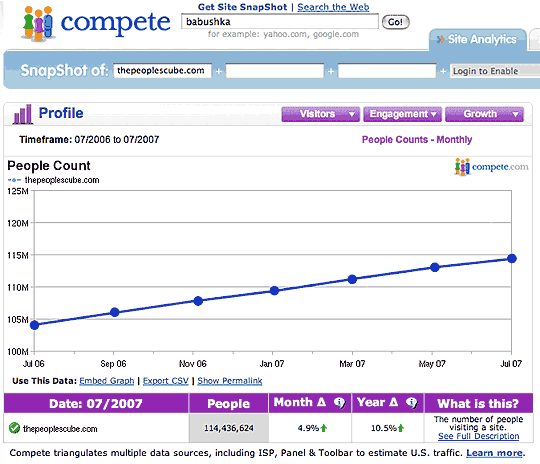Click the Timeframe: 07/2006 to 07/2007 text
Screen dimensions: 540x464
89,140
